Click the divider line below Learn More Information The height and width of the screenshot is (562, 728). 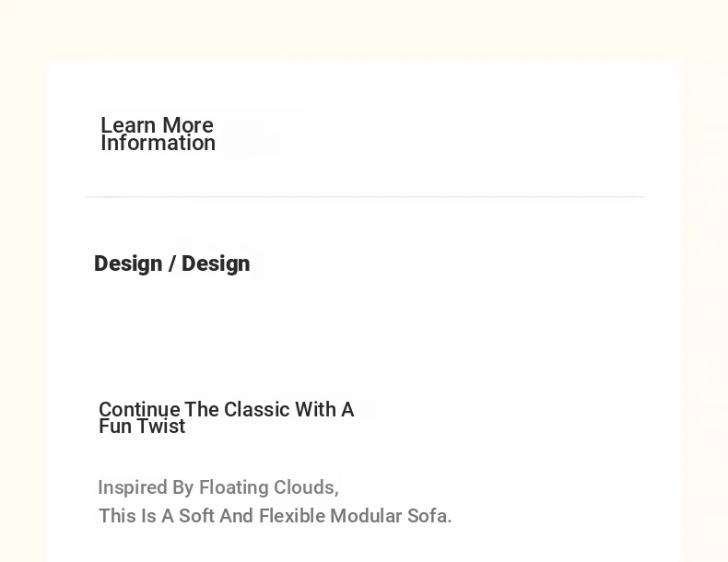click(365, 197)
